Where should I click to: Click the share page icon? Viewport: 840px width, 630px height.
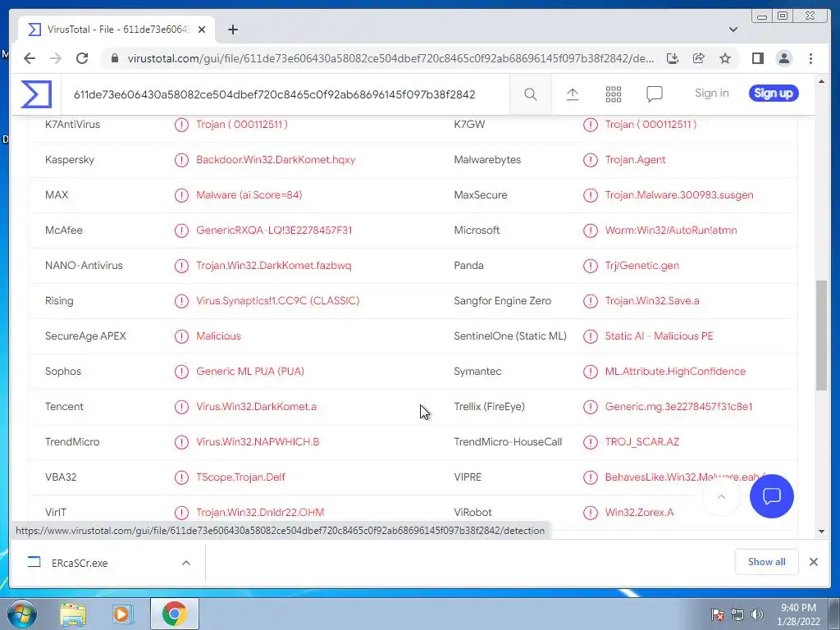(x=699, y=58)
